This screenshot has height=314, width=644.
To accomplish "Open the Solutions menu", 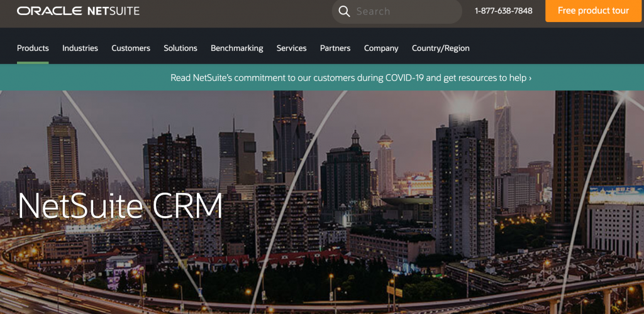I will pos(180,48).
